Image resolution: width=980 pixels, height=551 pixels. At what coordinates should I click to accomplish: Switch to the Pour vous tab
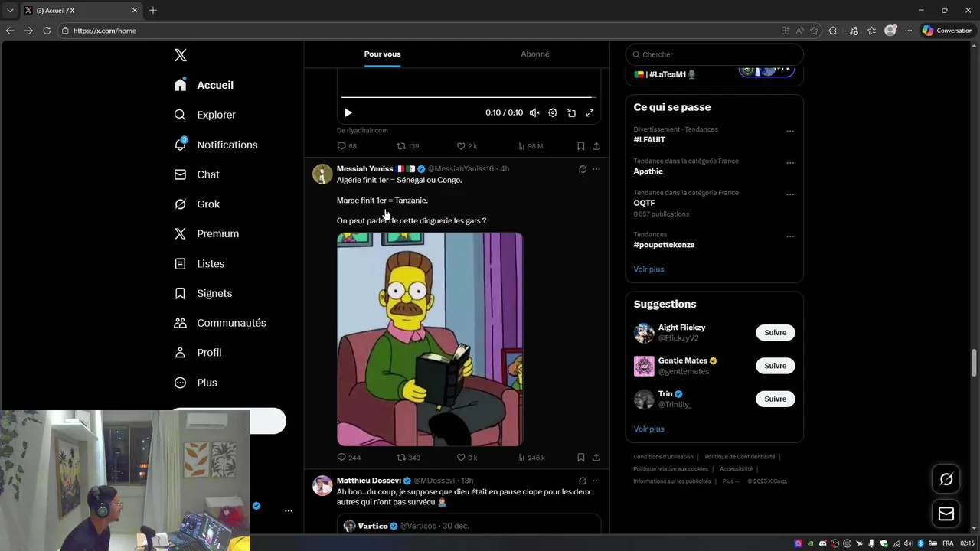coord(382,54)
